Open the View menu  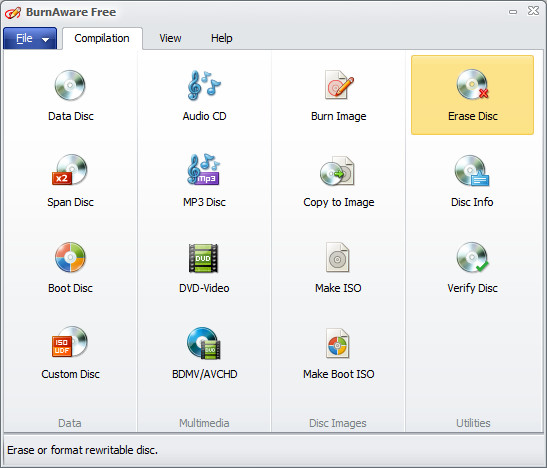[x=170, y=38]
